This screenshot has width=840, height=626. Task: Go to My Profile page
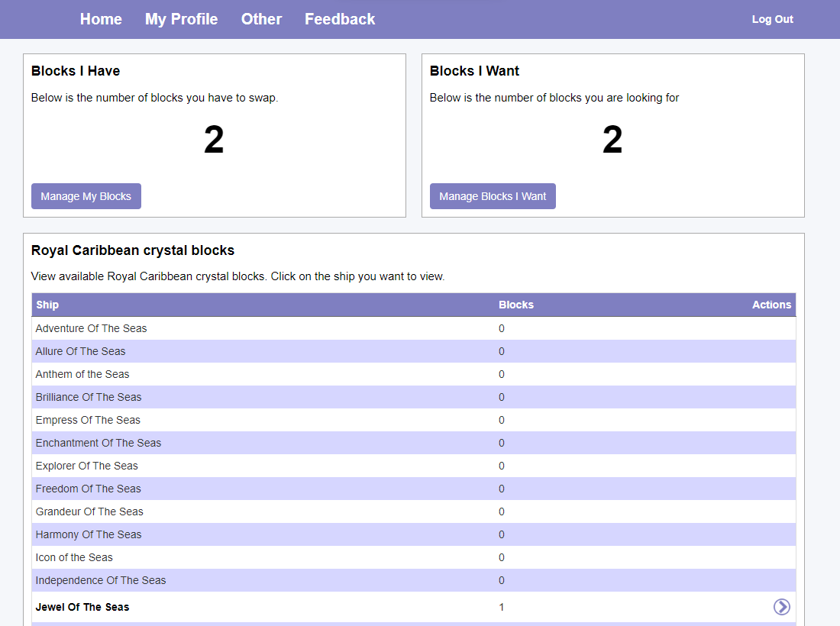pos(181,19)
